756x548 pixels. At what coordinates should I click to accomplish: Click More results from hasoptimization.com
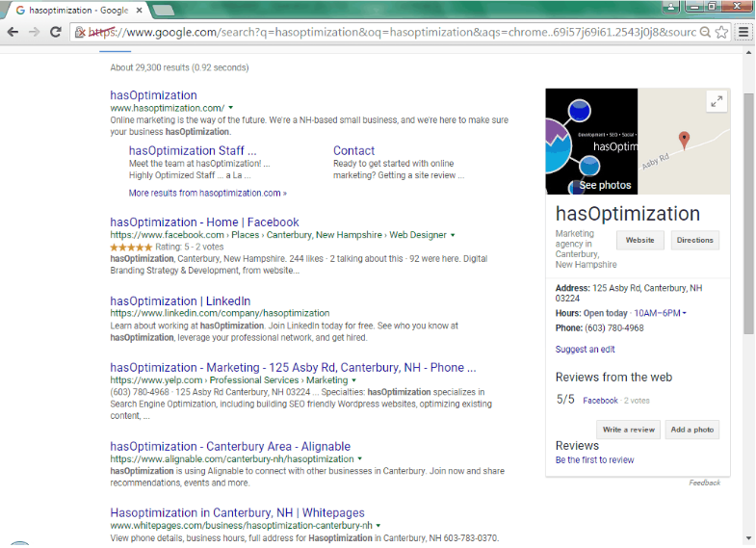207,194
